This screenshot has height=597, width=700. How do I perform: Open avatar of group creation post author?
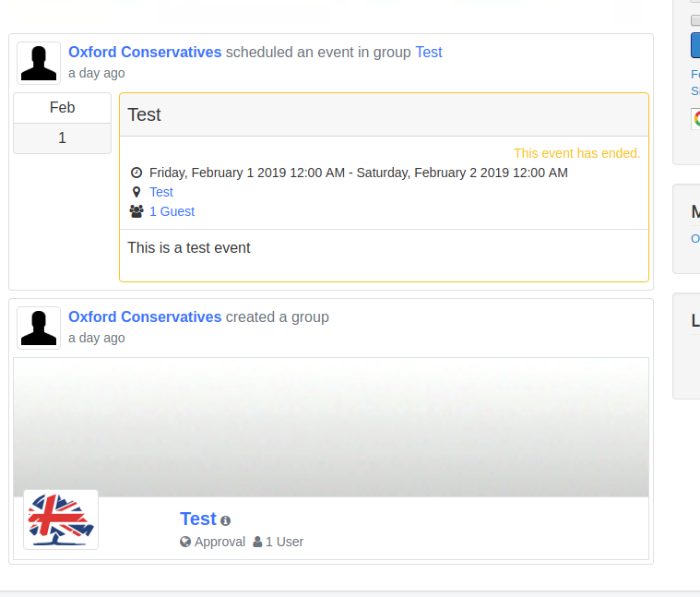pos(39,328)
